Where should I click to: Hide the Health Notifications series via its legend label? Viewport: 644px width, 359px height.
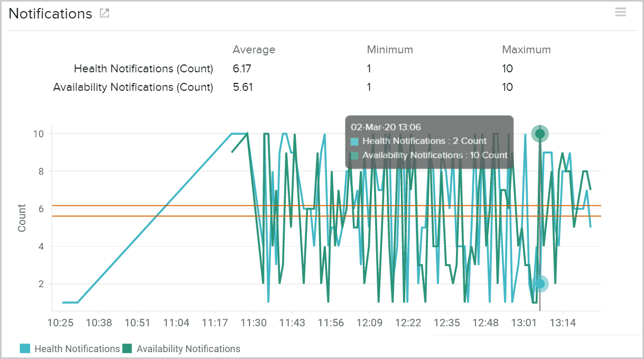click(x=77, y=348)
